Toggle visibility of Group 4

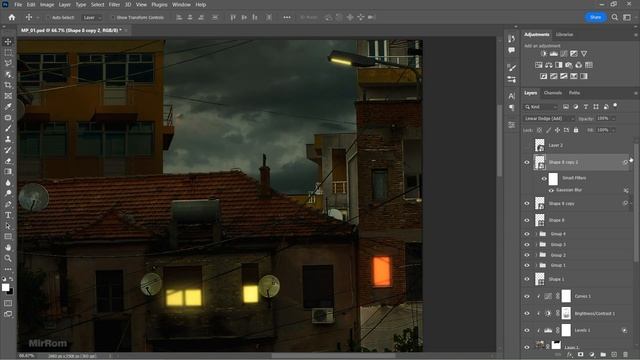(x=527, y=234)
